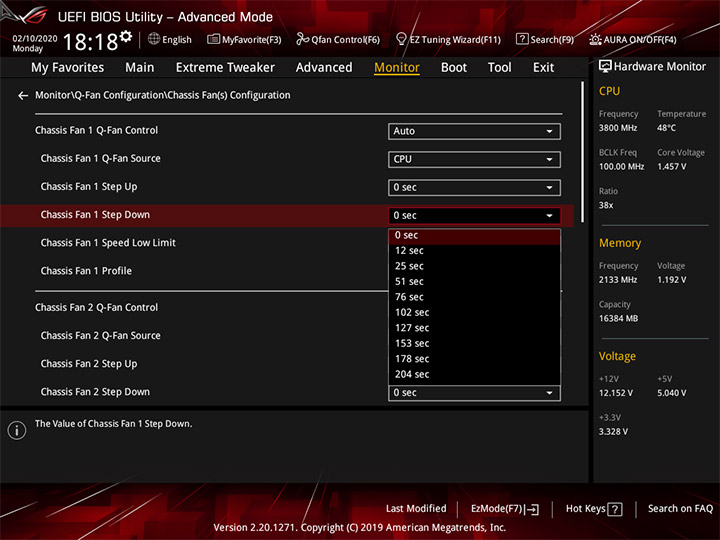Pick 102 sec step down value

[474, 313]
